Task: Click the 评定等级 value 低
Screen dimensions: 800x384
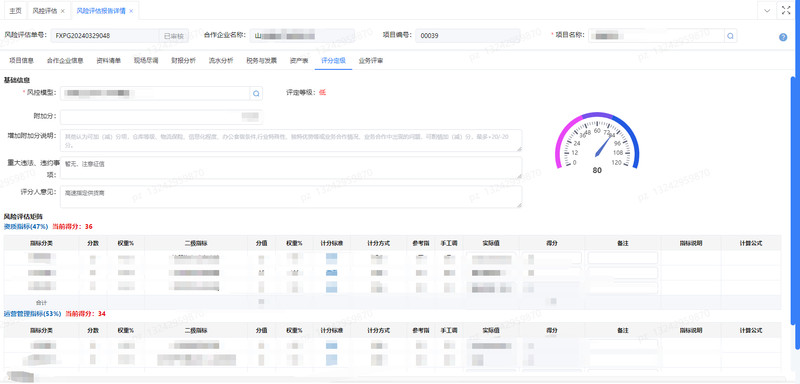Action: pyautogui.click(x=322, y=93)
